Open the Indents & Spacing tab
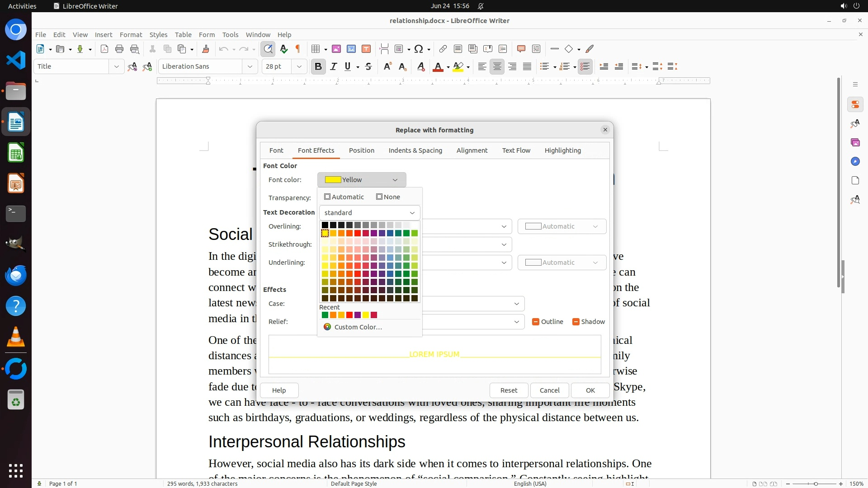 415,150
